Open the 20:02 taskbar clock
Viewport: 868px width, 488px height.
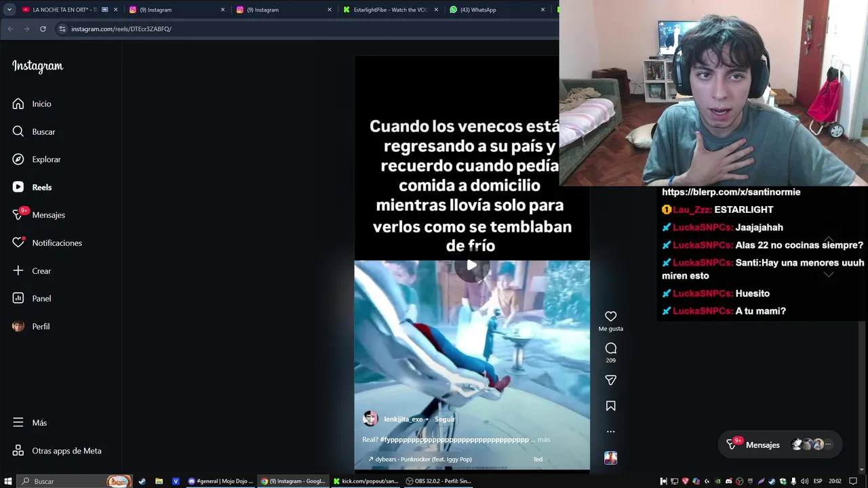(835, 481)
